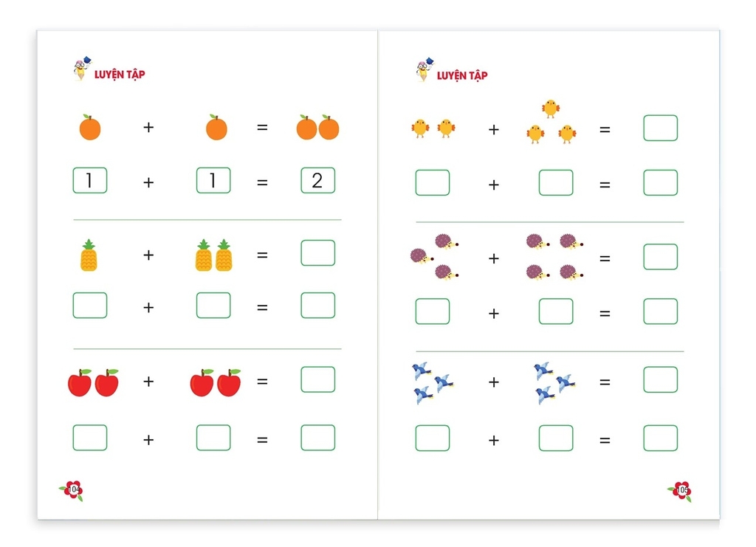Screen dimensions: 756x547
Task: Click the page 105 flower icon
Action: pos(680,491)
